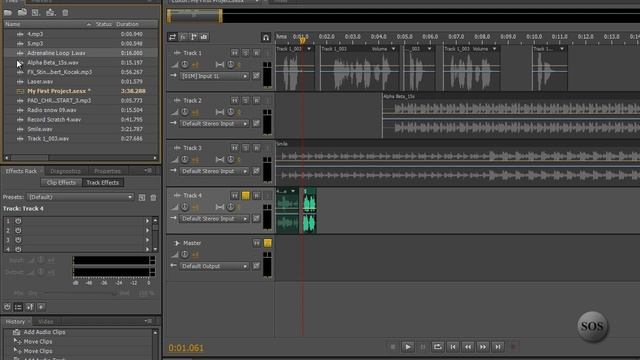This screenshot has width=640, height=360.
Task: Click the Track 1 pan knob
Action: [231, 64]
